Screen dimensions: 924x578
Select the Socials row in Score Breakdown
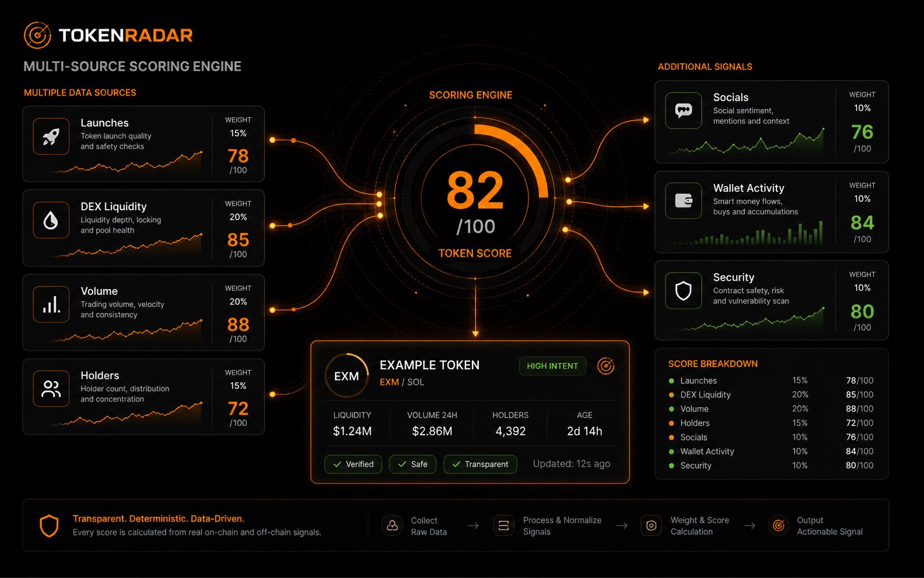771,437
